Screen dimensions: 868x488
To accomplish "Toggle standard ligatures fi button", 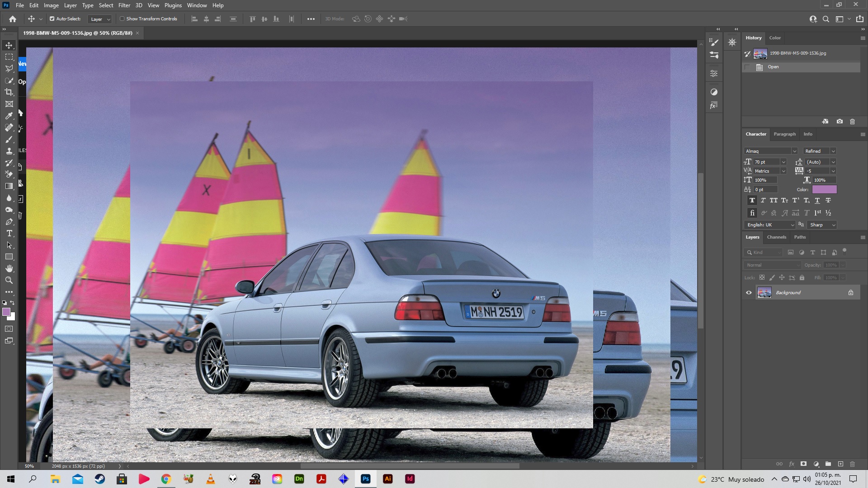I will [752, 213].
